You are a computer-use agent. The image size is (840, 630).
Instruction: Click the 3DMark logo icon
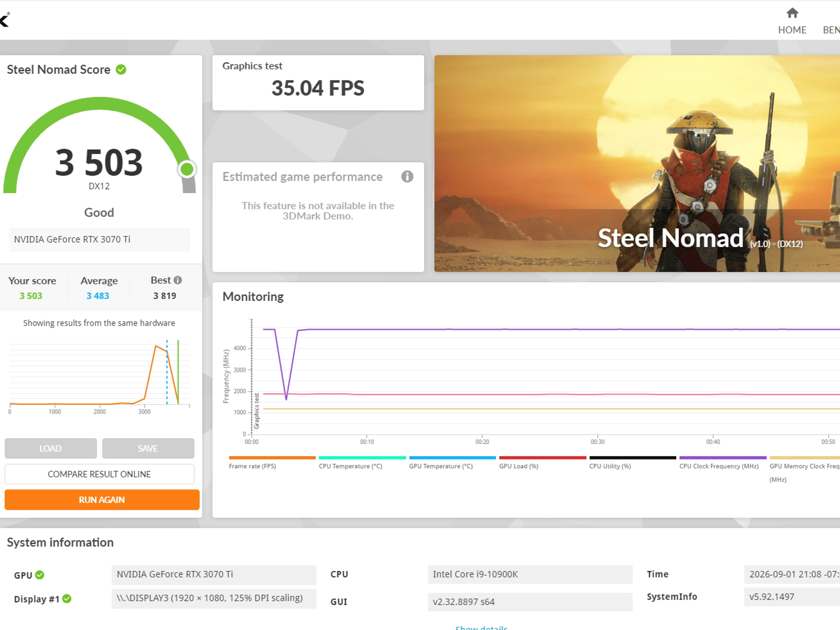tap(5, 19)
